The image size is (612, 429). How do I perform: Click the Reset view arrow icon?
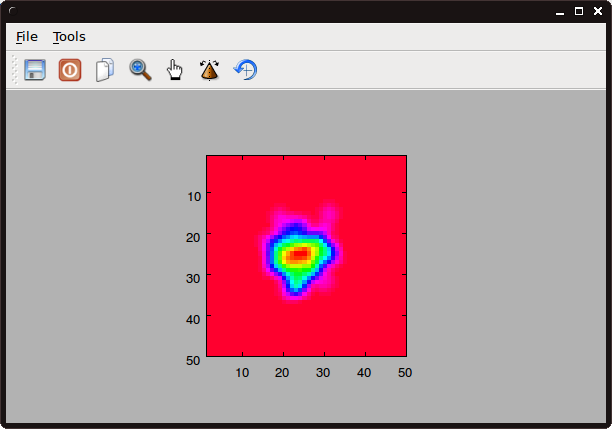point(245,70)
